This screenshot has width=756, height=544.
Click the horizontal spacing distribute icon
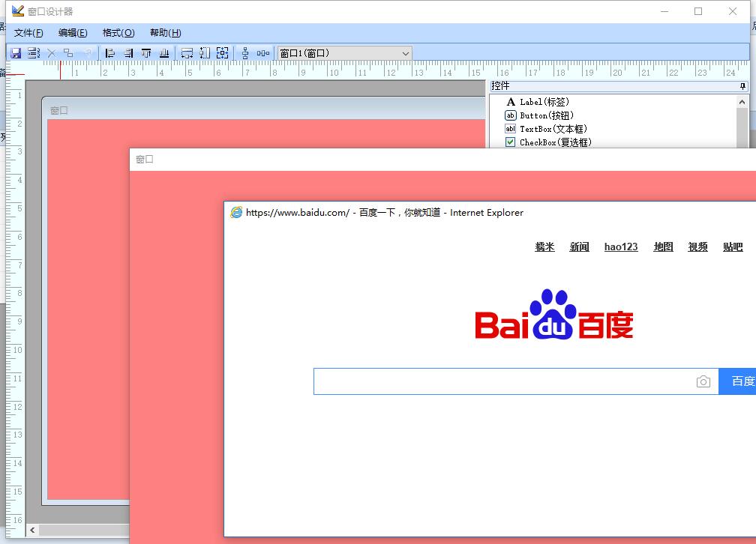tap(262, 53)
